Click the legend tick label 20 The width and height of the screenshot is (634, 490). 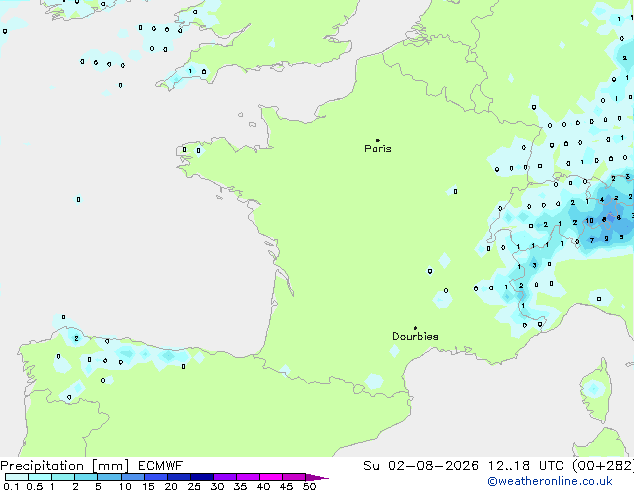coord(171,486)
